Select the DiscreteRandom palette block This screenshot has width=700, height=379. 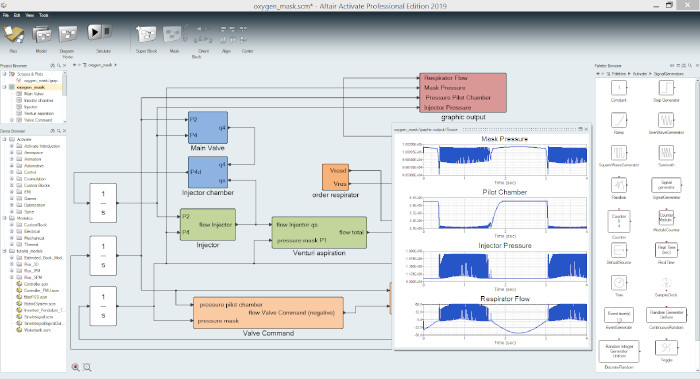[619, 351]
